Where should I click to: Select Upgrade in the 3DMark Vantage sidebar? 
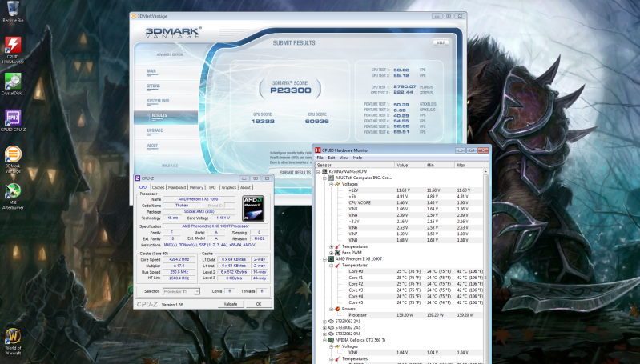(166, 130)
